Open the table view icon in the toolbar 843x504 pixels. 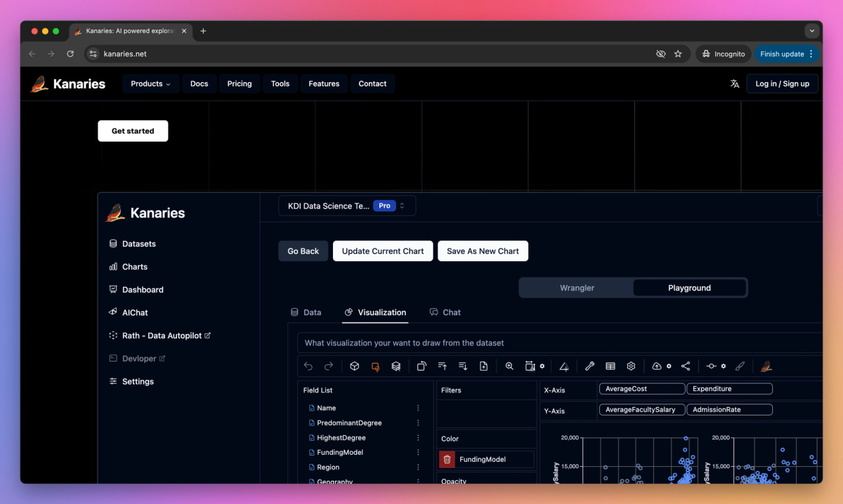(x=610, y=366)
